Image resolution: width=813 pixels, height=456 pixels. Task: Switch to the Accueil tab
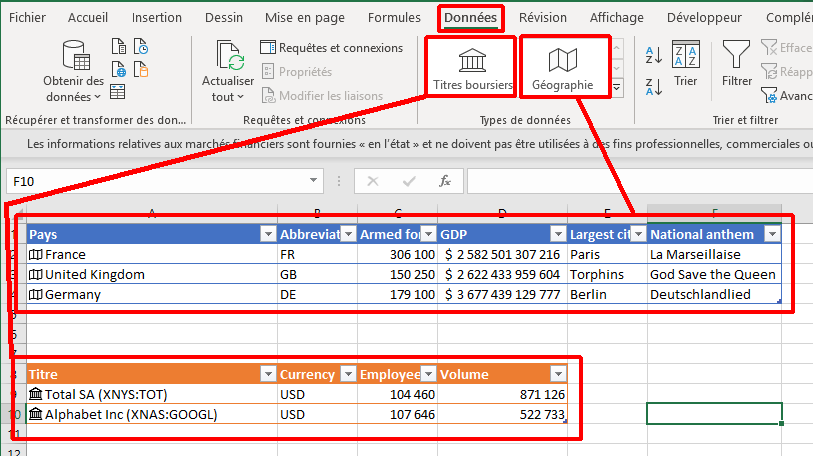(x=88, y=18)
